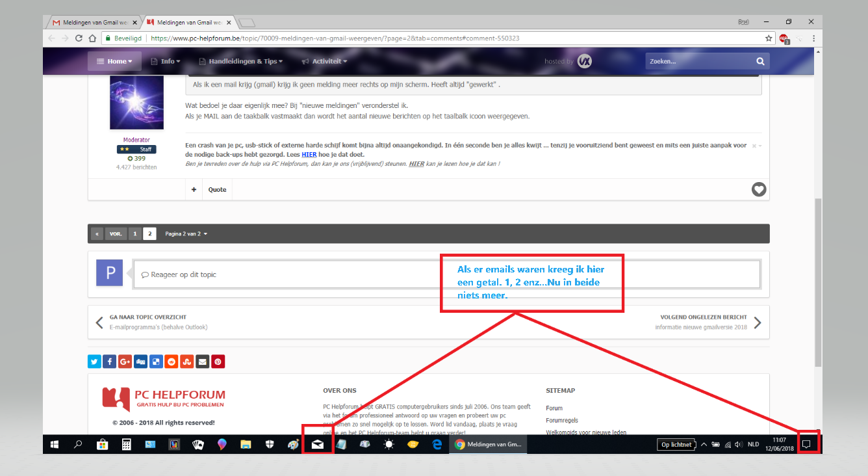This screenshot has height=476, width=868.
Task: Go back with Chrome's back arrow
Action: click(51, 38)
